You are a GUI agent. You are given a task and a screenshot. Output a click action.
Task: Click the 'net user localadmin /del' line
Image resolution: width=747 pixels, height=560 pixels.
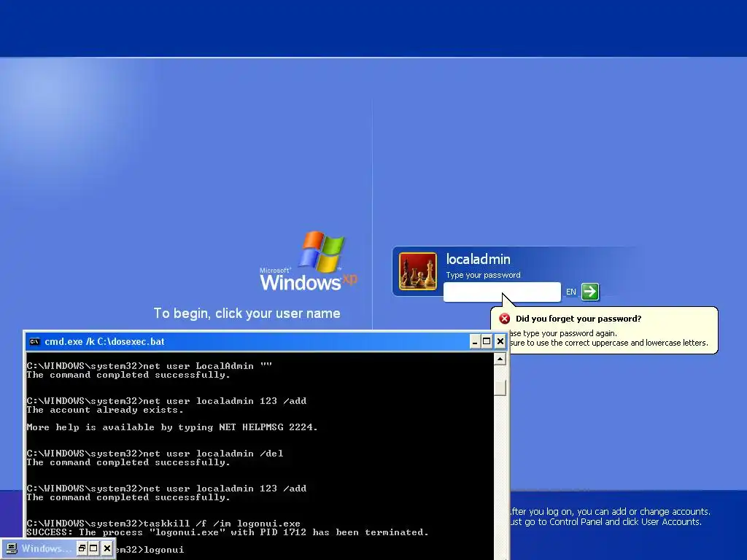(x=155, y=454)
